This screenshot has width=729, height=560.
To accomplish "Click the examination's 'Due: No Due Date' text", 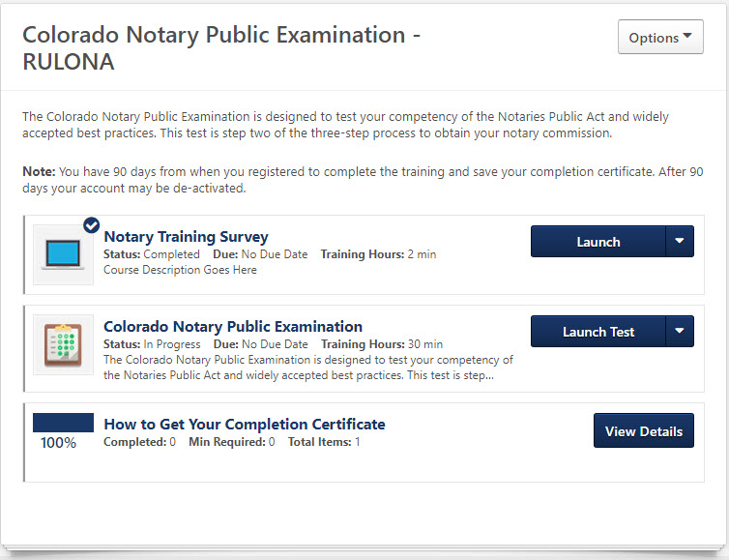I will click(261, 344).
